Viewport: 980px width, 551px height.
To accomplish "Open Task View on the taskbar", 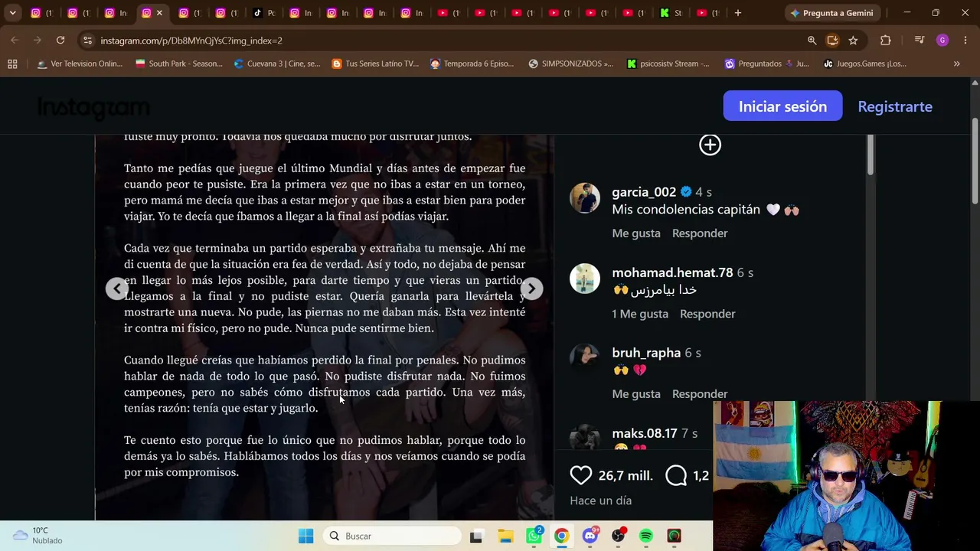I will click(475, 536).
